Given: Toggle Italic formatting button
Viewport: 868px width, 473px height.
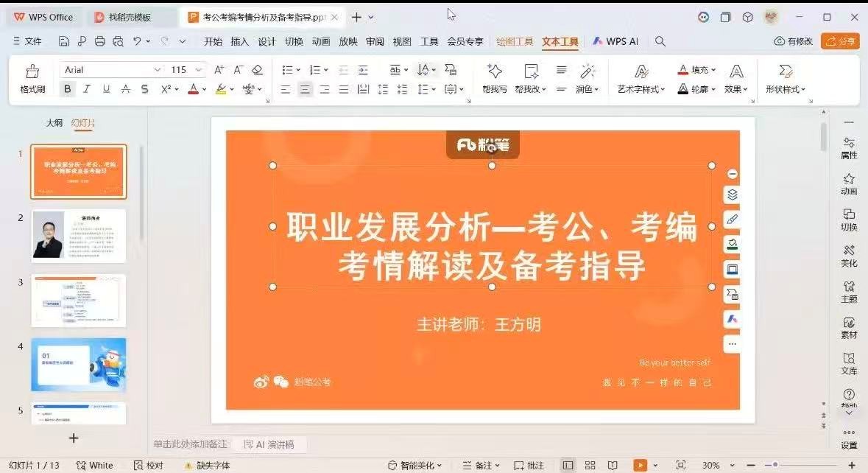Looking at the screenshot, I should [x=87, y=89].
